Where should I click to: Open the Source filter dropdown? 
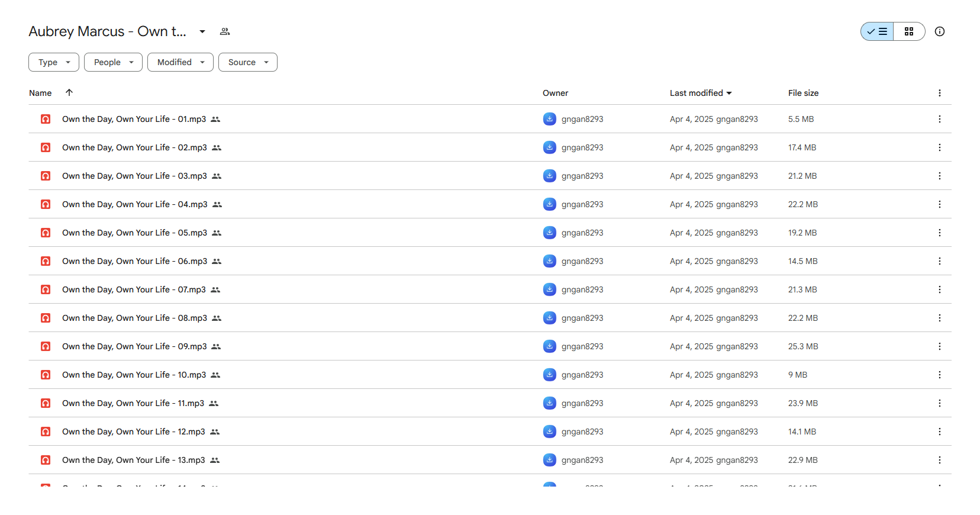248,62
